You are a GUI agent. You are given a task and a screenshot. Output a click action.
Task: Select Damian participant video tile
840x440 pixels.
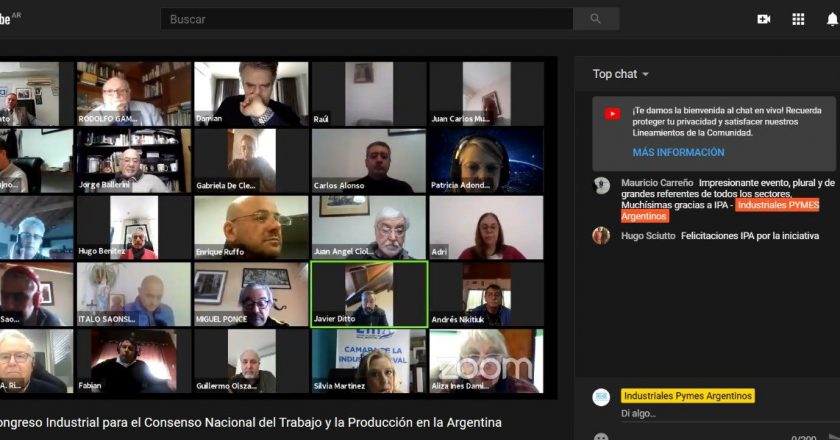coord(251,94)
